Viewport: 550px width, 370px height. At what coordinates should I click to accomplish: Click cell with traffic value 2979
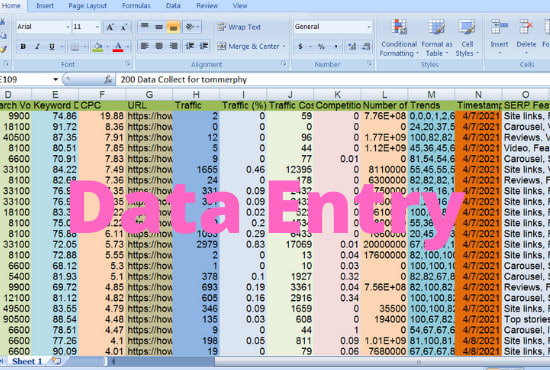pos(196,244)
